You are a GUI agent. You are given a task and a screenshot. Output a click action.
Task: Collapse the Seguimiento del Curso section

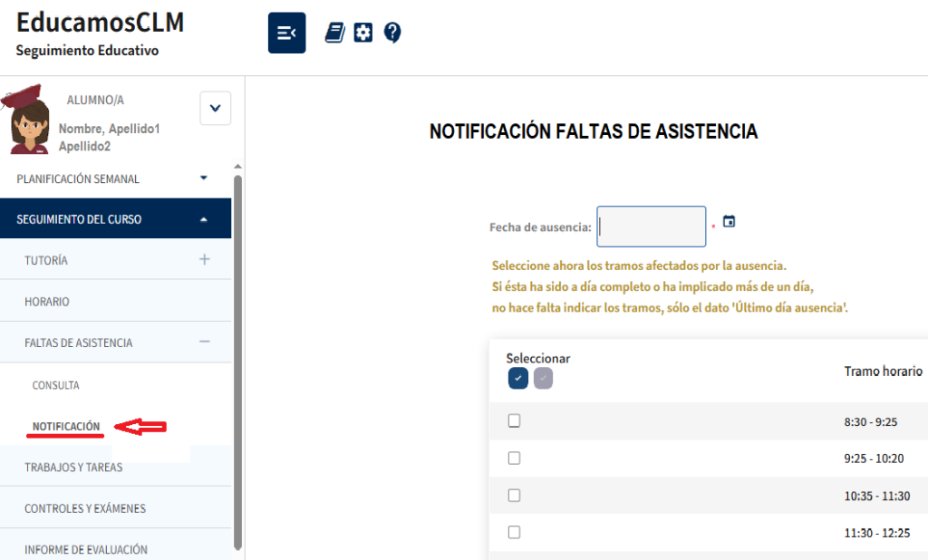click(x=204, y=219)
